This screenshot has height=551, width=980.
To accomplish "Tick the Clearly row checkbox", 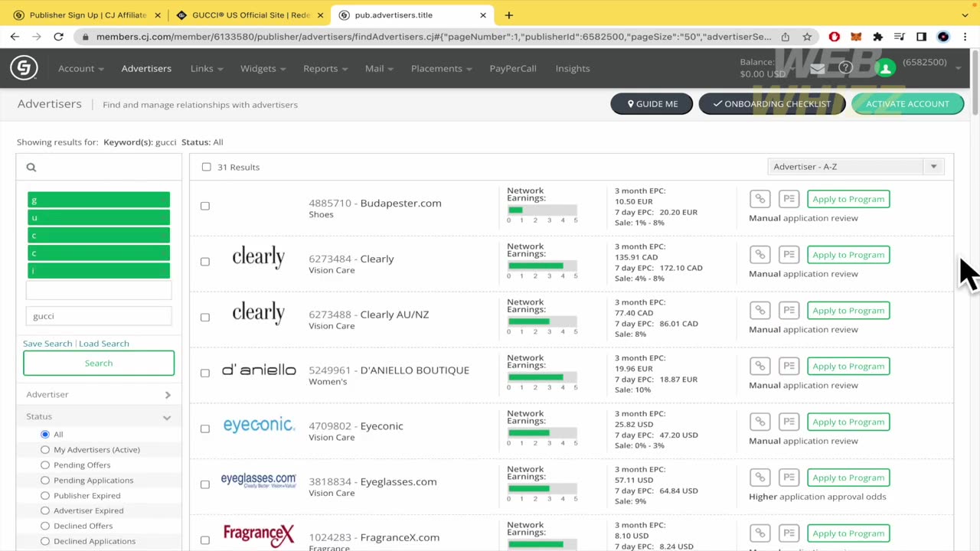I will [x=204, y=262].
